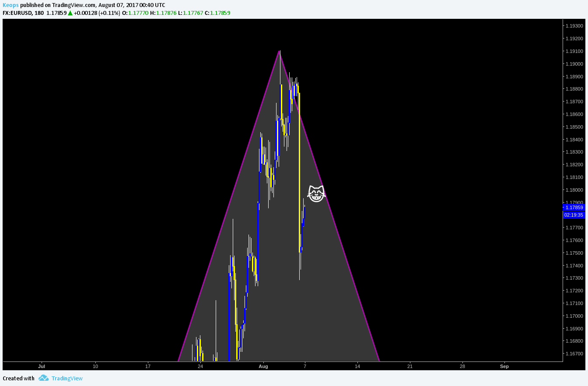Click the 'Created with' footer text

pos(18,378)
